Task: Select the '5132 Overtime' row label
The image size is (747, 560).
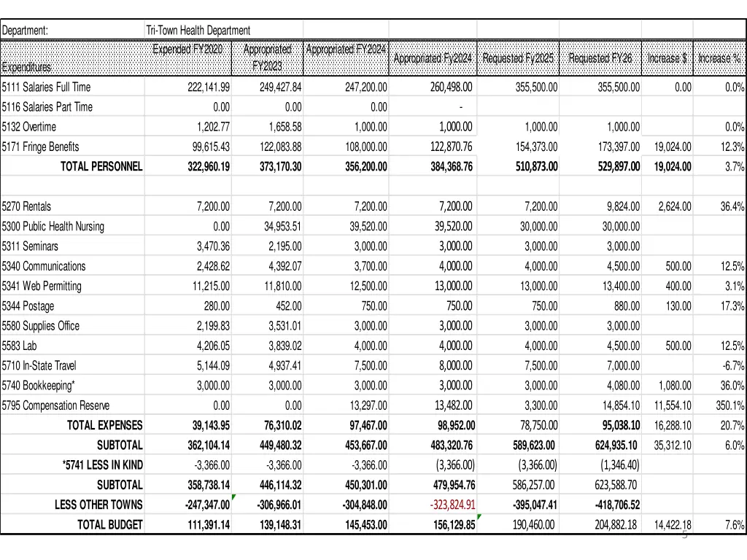Action: [x=29, y=127]
